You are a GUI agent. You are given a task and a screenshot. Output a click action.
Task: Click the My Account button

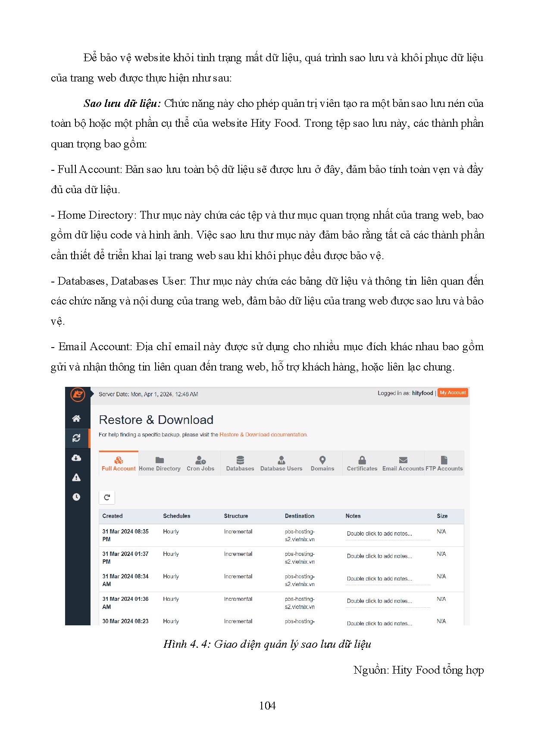(453, 393)
